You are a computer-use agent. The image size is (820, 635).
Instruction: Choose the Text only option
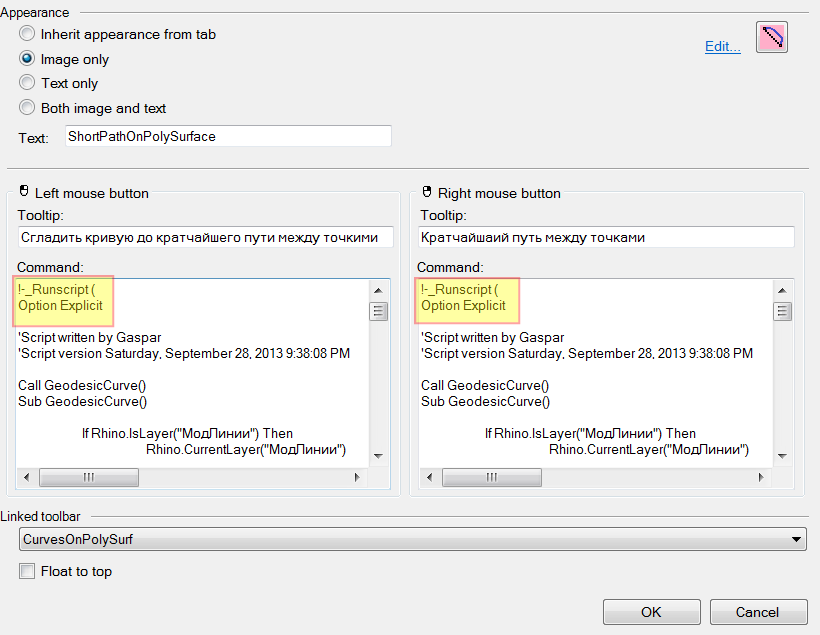click(27, 83)
